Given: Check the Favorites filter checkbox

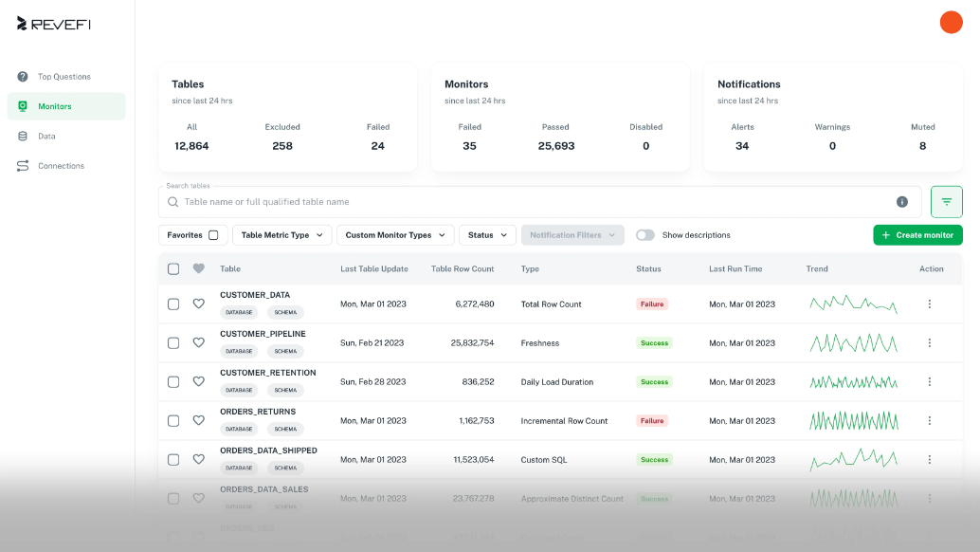Looking at the screenshot, I should click(213, 235).
